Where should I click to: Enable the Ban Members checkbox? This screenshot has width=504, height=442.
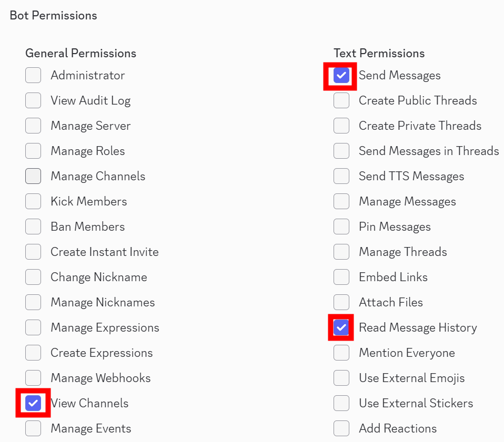click(33, 227)
